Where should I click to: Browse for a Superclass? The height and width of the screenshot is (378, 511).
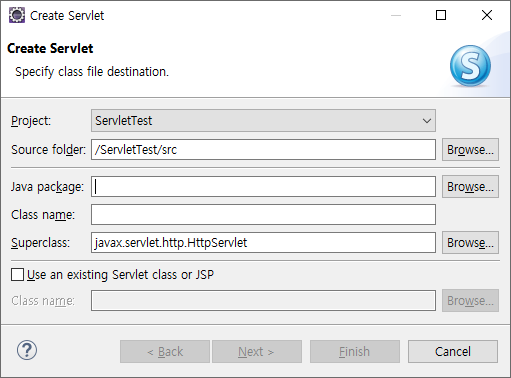point(470,242)
